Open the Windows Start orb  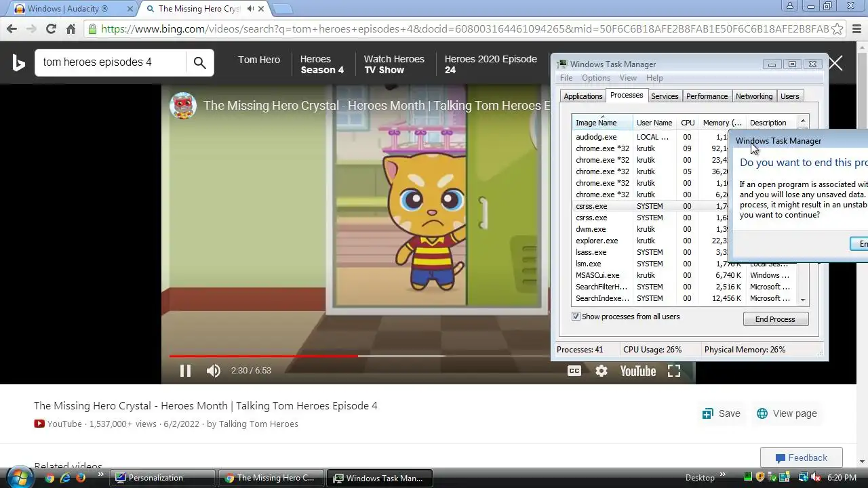point(19,477)
